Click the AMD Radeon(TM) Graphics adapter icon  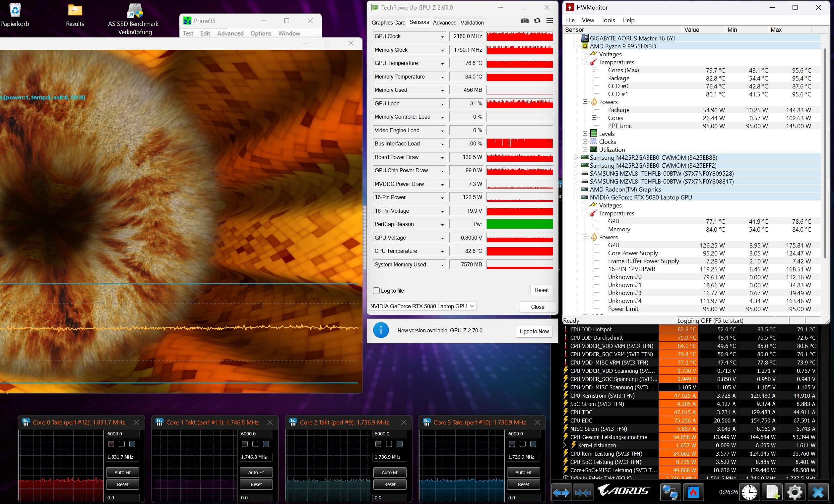coord(585,190)
